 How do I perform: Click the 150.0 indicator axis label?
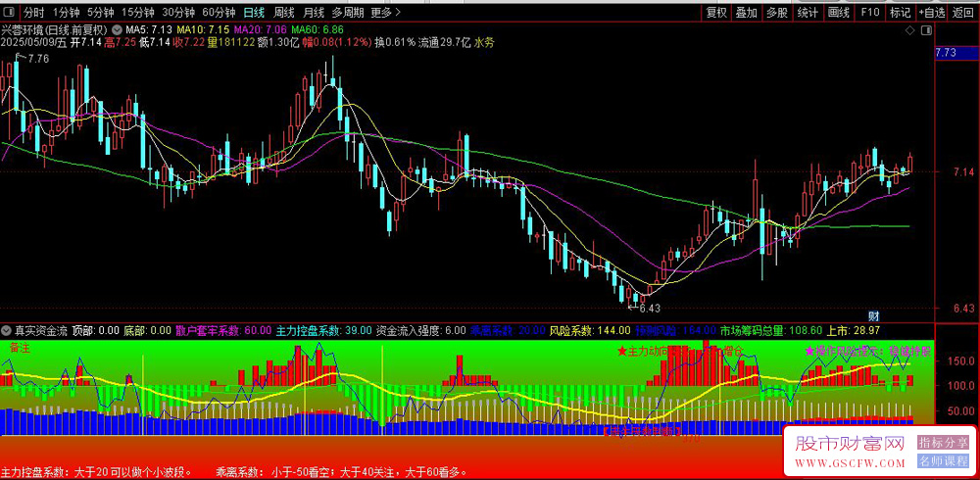point(962,361)
